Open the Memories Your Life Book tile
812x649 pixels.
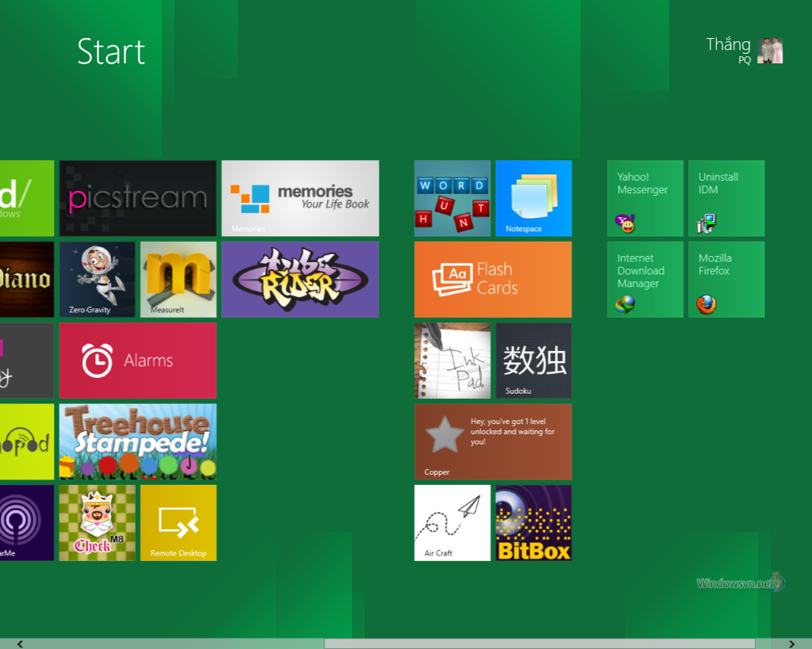pyautogui.click(x=301, y=198)
